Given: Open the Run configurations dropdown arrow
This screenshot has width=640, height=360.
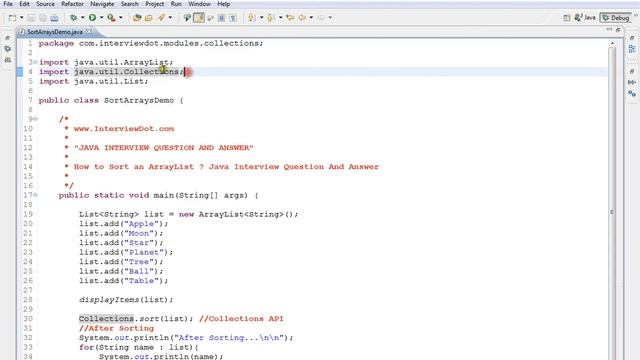Looking at the screenshot, I should tap(102, 18).
